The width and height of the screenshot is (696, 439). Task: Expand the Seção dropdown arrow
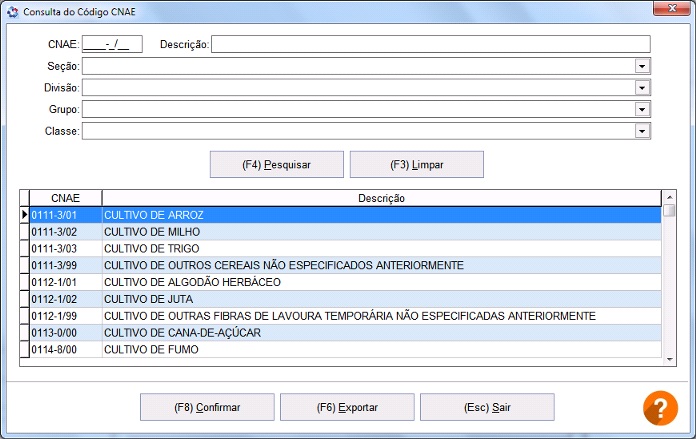(x=642, y=66)
